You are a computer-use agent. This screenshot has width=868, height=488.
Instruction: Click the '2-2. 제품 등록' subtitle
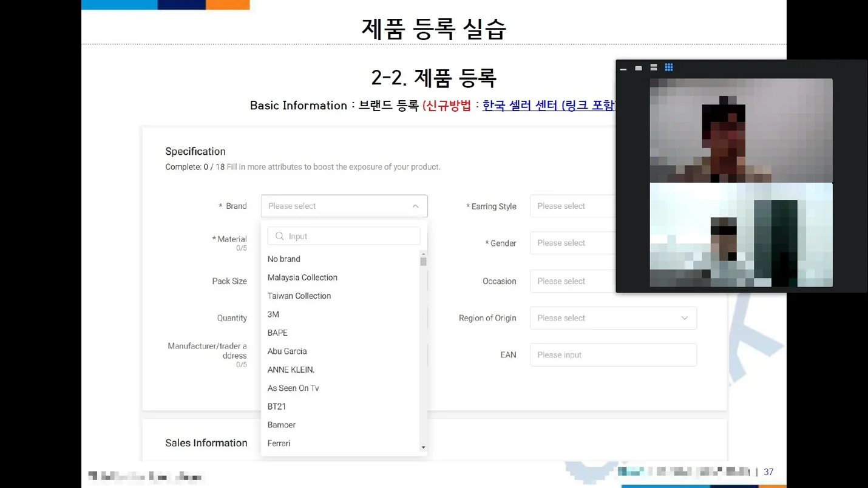(434, 78)
